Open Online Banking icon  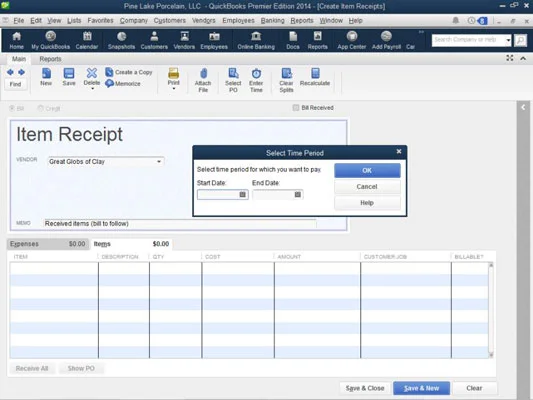point(256,40)
